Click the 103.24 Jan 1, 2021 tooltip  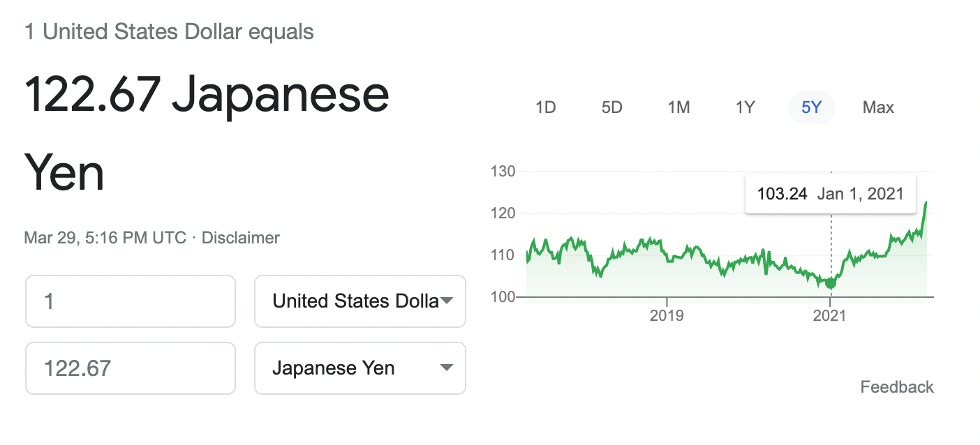pyautogui.click(x=831, y=194)
